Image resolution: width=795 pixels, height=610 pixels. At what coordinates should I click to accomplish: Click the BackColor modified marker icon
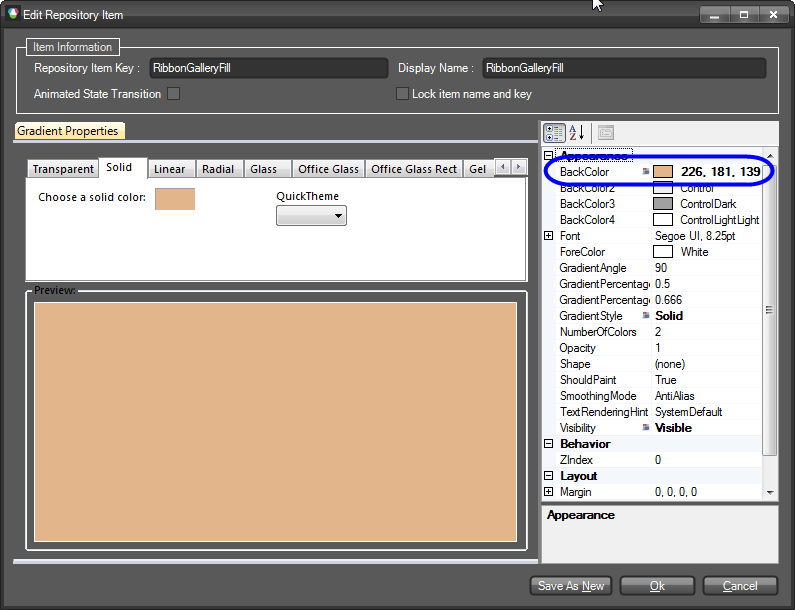[645, 171]
